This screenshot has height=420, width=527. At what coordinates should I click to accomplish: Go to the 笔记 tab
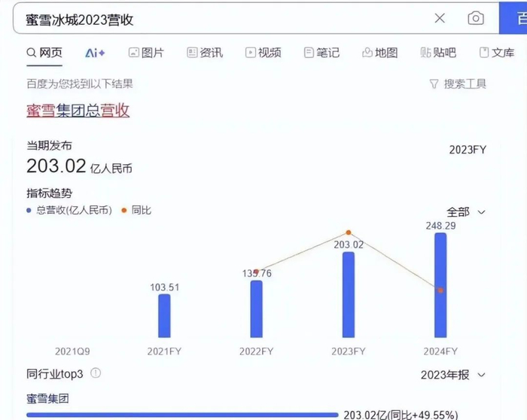point(321,53)
